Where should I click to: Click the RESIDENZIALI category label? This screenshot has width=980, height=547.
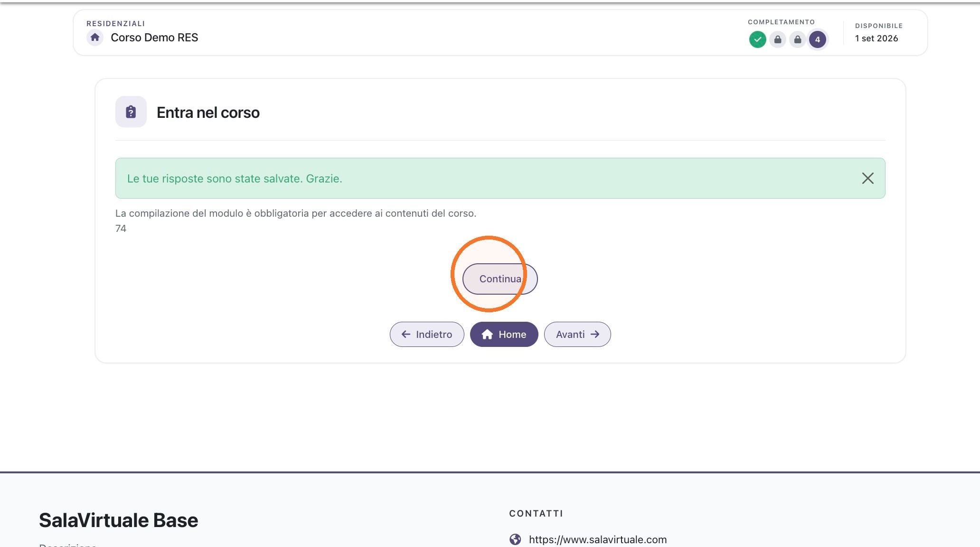pos(116,24)
